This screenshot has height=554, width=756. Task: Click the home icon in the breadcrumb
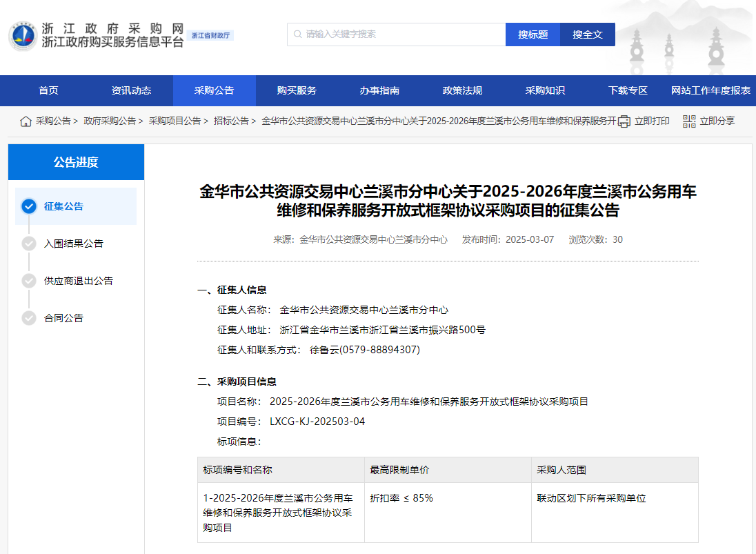tap(26, 121)
